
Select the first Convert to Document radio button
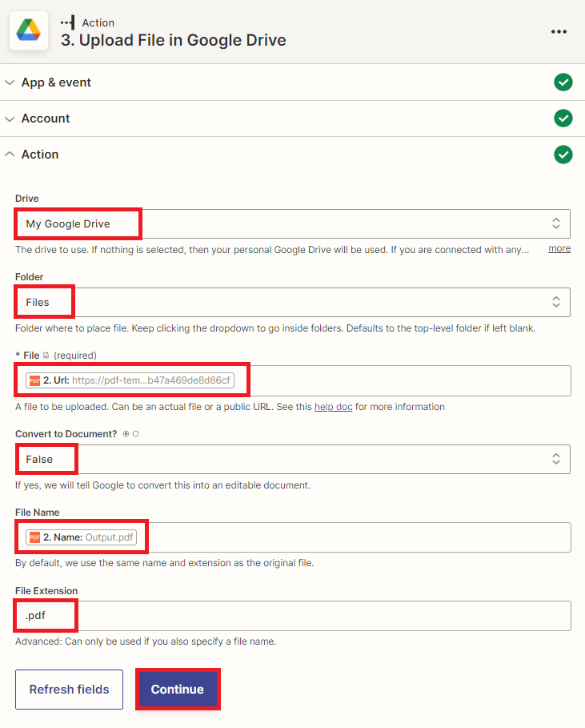(125, 433)
